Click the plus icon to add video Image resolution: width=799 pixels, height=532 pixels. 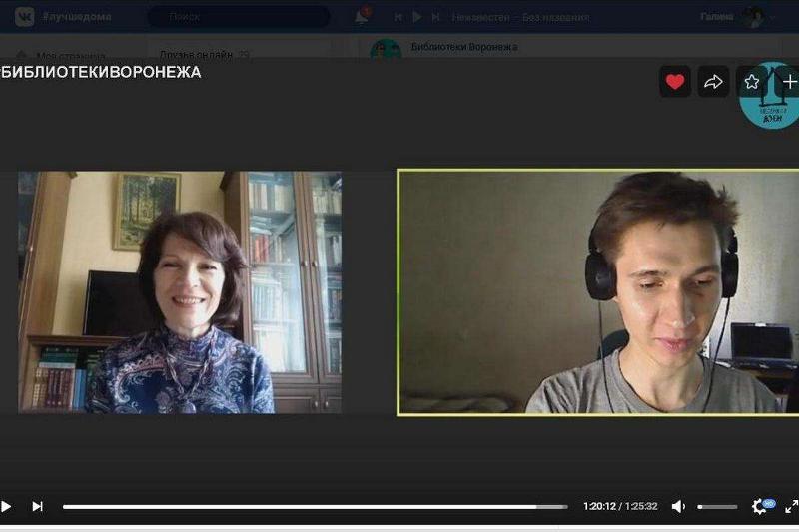tap(789, 82)
